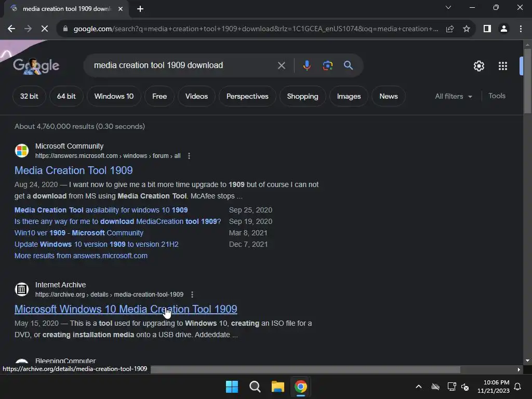Open the Windows Start menu
The width and height of the screenshot is (532, 399).
(x=232, y=387)
